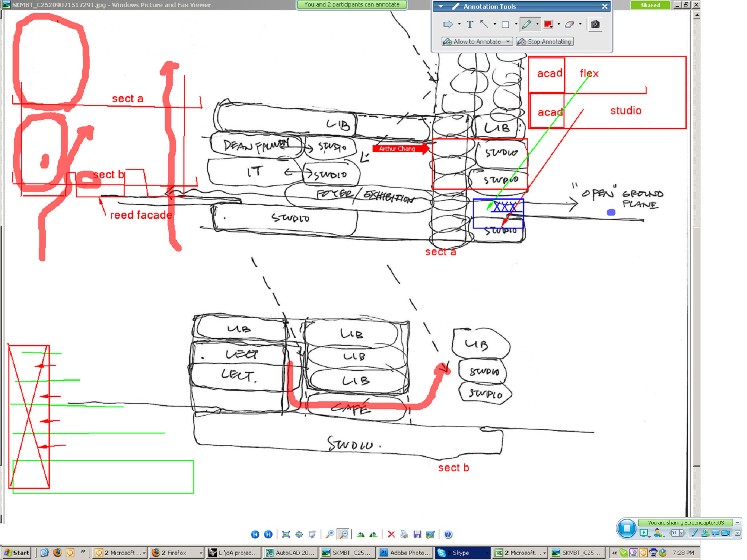The image size is (747, 560).
Task: Open eraser options dropdown arrow
Action: [580, 24]
